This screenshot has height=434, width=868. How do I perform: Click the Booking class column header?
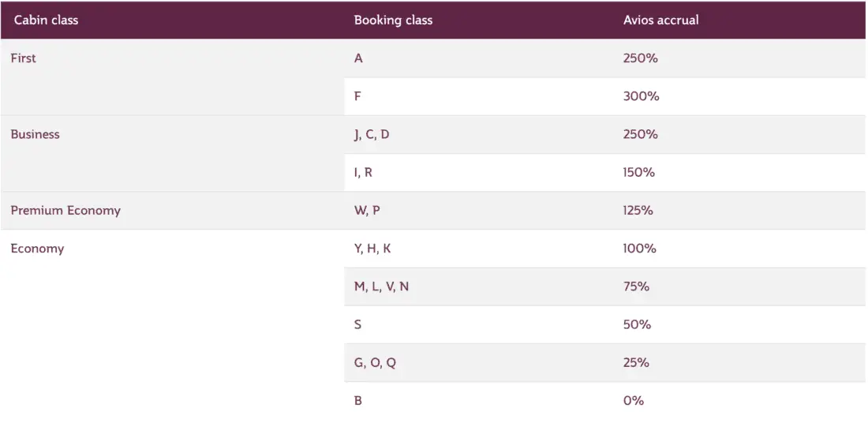tap(393, 21)
